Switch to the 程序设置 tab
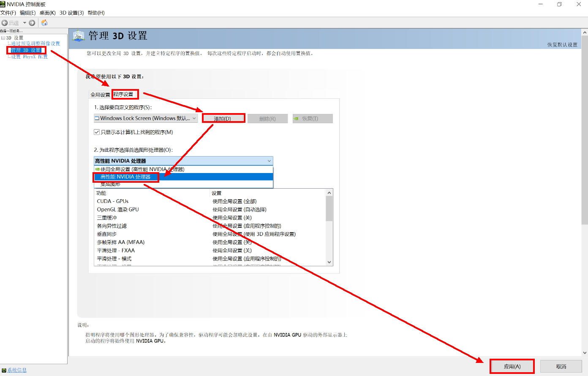Viewport: 588px width, 376px height. click(123, 95)
